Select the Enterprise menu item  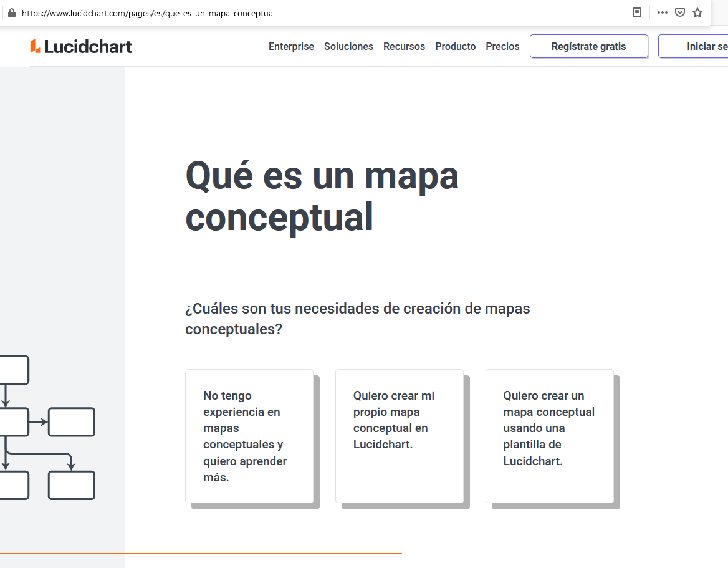point(291,46)
